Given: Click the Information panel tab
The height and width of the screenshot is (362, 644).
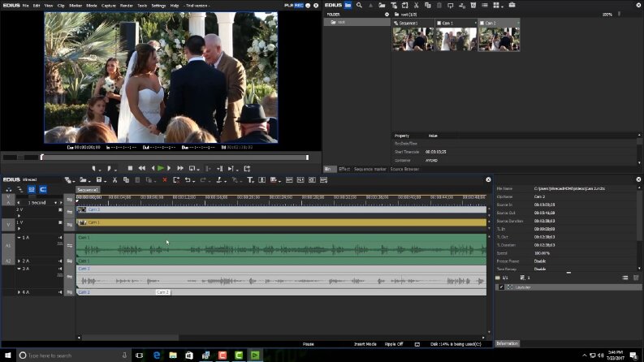Looking at the screenshot, I should tap(508, 343).
